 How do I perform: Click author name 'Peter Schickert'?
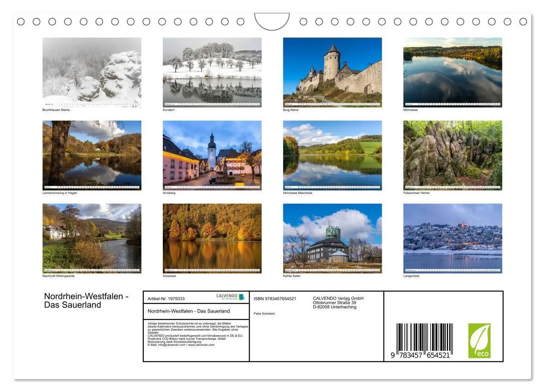pyautogui.click(x=264, y=314)
